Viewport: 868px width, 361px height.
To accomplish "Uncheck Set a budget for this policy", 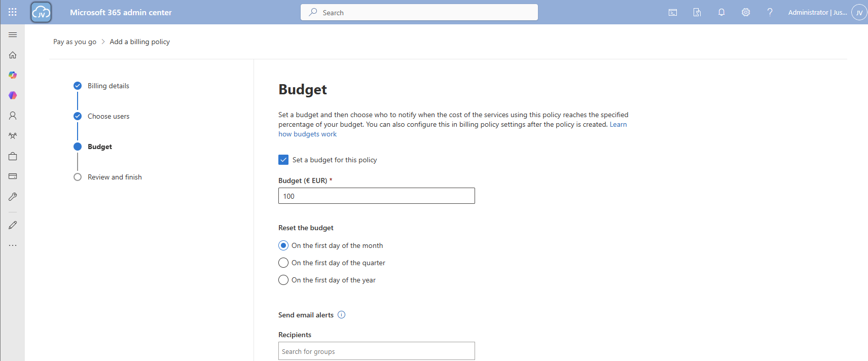I will (x=283, y=160).
